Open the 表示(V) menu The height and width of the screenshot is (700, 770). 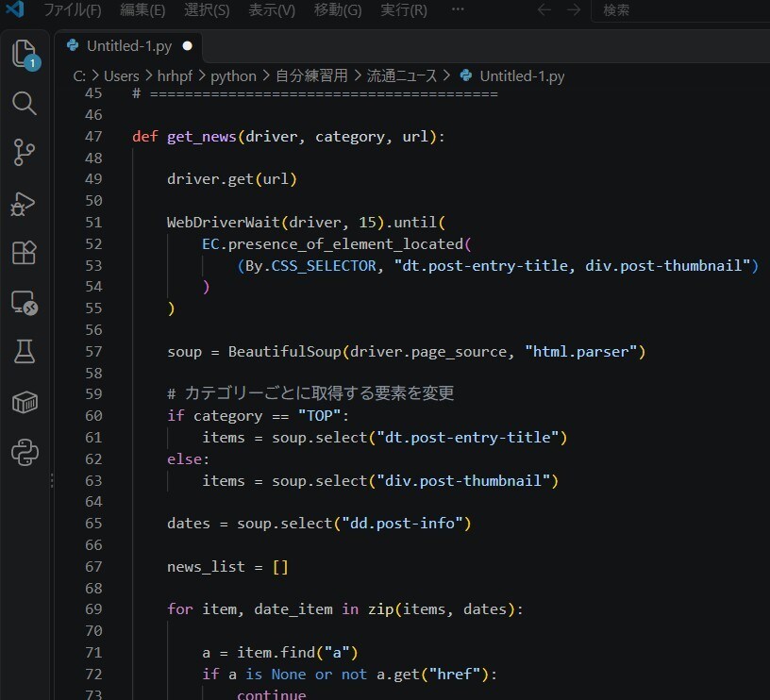coord(272,9)
